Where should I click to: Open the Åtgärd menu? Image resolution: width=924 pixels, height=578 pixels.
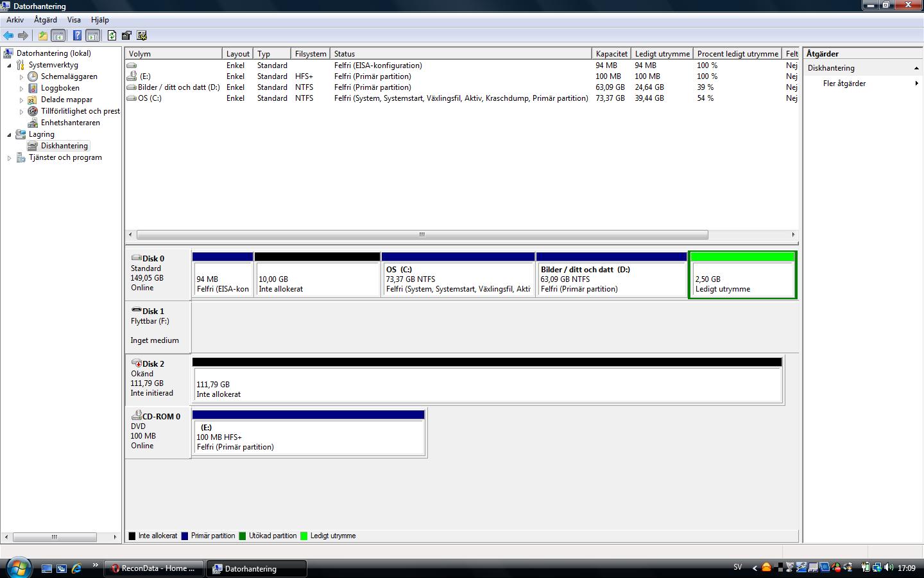coord(45,20)
